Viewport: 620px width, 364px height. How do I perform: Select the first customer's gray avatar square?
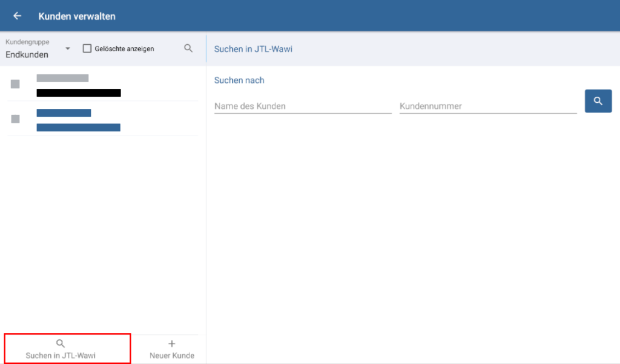point(15,84)
